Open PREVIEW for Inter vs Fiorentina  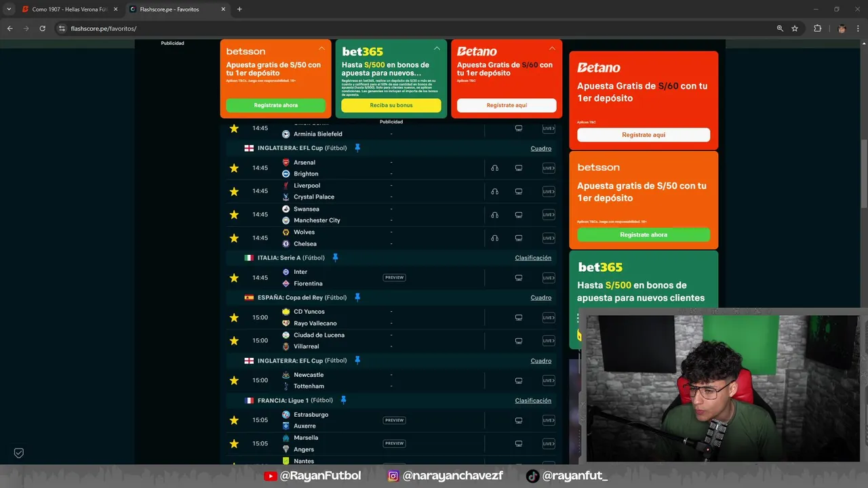point(394,277)
